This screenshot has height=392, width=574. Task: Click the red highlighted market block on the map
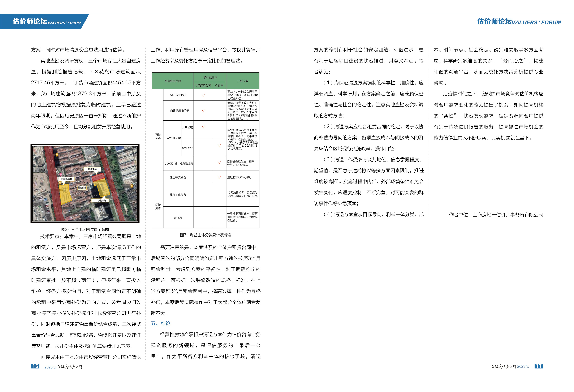coord(98,177)
